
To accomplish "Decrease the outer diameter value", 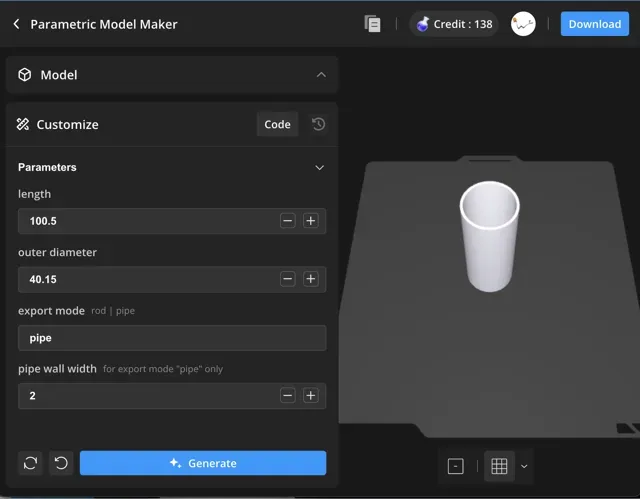I will click(x=288, y=279).
